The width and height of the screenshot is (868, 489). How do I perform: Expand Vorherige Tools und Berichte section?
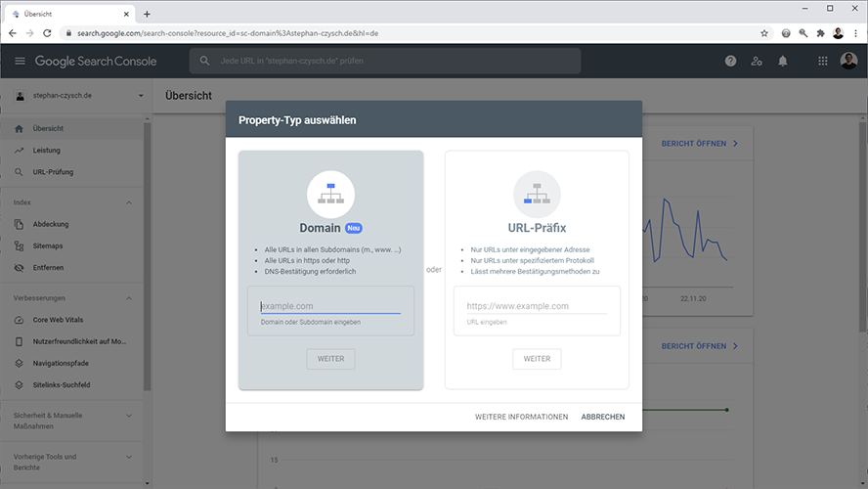pos(129,458)
